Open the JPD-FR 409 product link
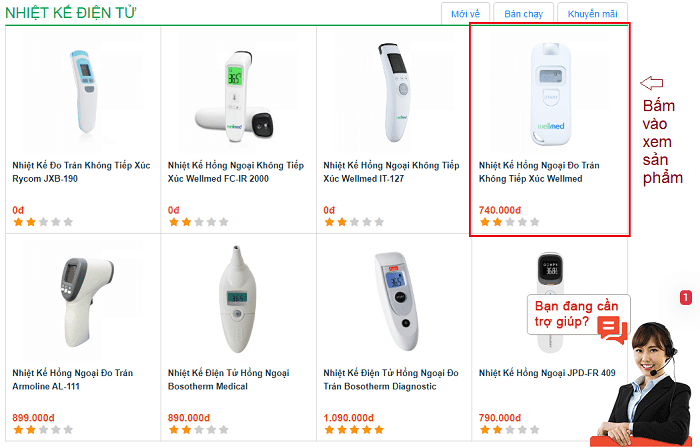Image resolution: width=700 pixels, height=448 pixels. click(547, 373)
